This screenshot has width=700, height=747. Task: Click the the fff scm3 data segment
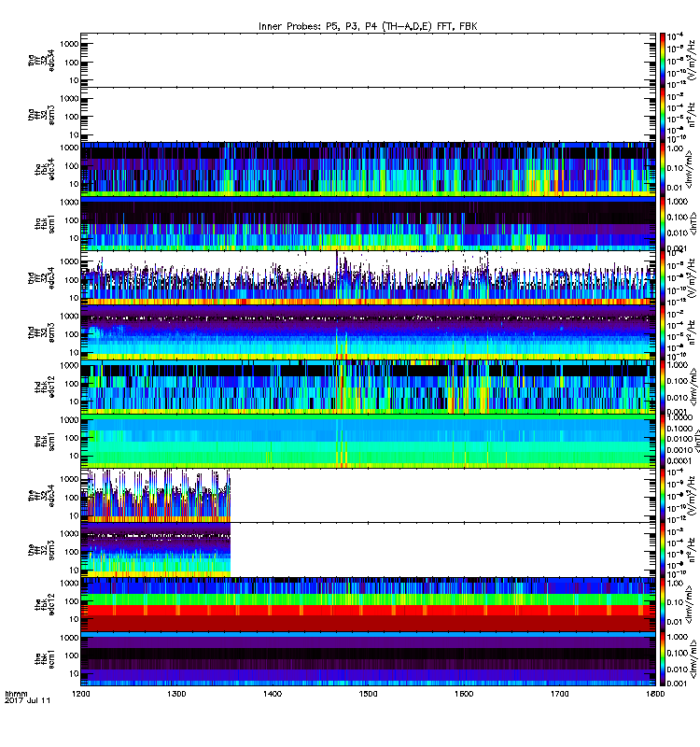(156, 550)
